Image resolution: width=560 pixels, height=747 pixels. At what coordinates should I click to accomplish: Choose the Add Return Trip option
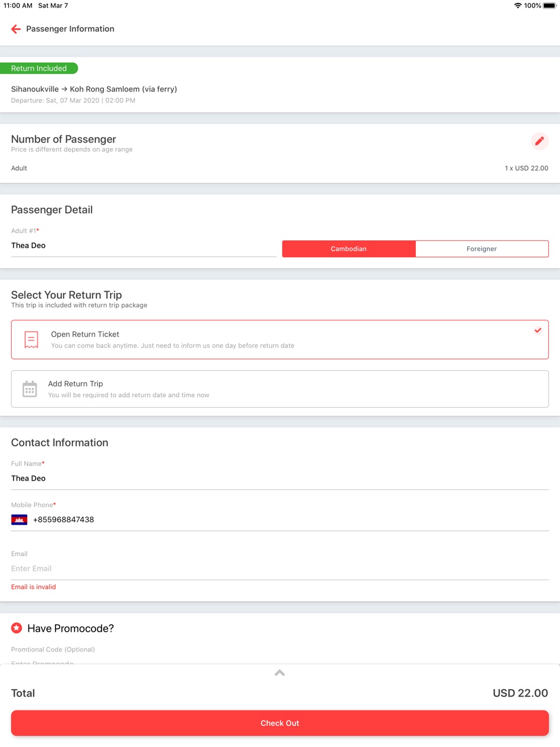point(280,389)
